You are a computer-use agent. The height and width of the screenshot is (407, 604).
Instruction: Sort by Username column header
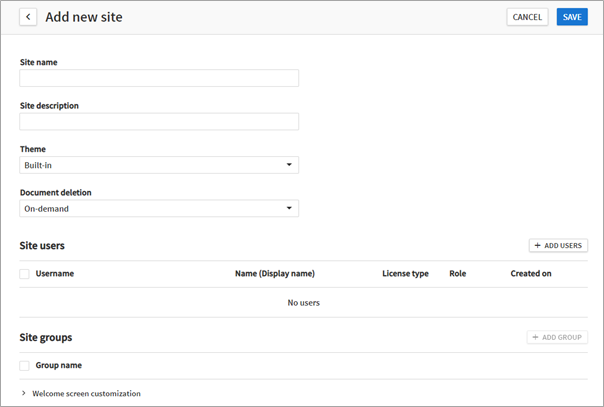click(x=55, y=273)
